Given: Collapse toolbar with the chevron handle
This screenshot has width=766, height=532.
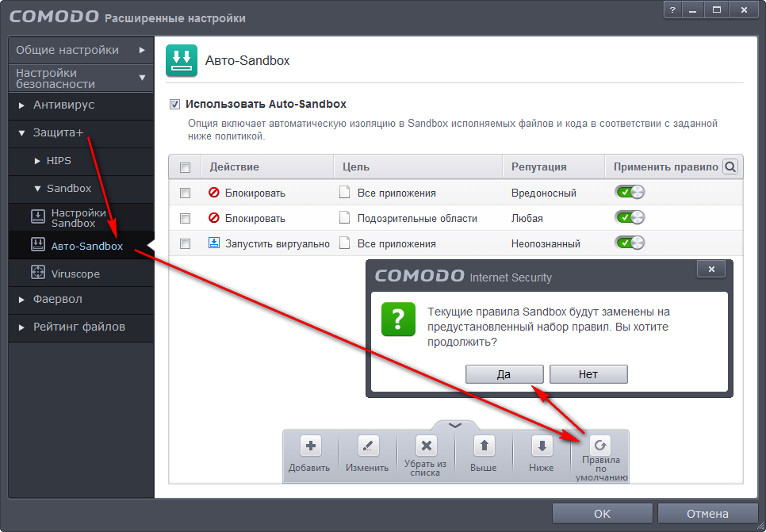Looking at the screenshot, I should 455,425.
